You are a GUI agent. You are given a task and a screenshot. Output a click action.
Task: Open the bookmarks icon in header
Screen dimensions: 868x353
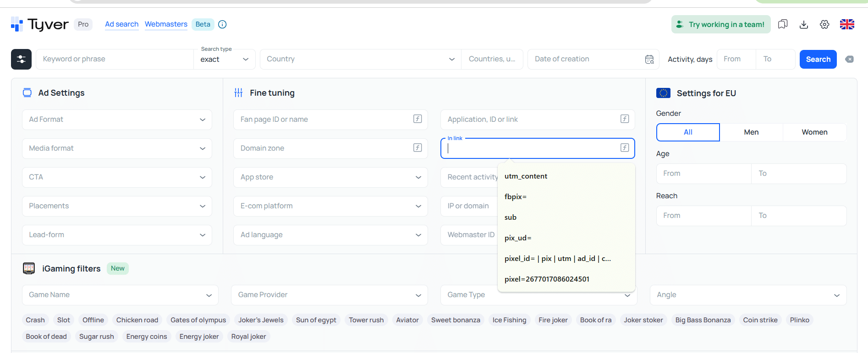(783, 24)
